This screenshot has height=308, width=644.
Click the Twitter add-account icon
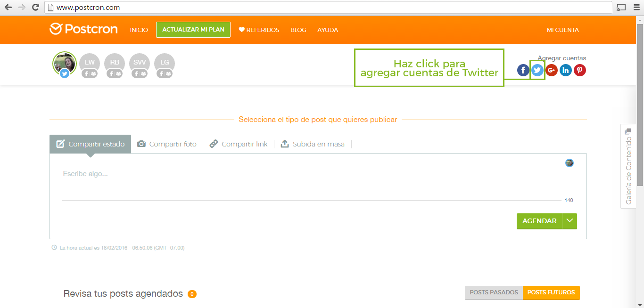[537, 70]
